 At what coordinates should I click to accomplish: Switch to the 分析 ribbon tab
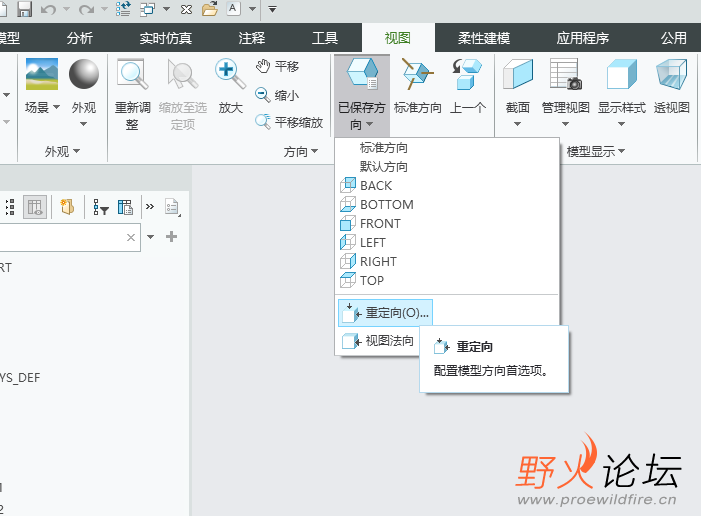click(x=80, y=38)
